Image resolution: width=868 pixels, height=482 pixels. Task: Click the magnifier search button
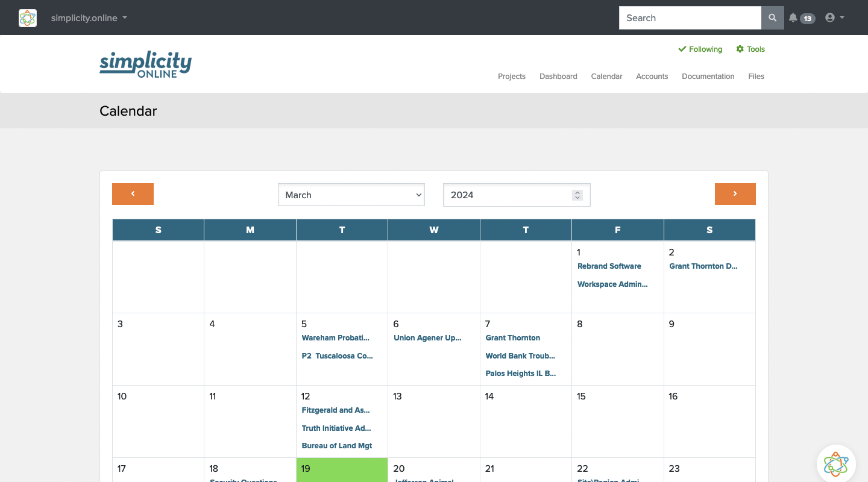pos(773,18)
